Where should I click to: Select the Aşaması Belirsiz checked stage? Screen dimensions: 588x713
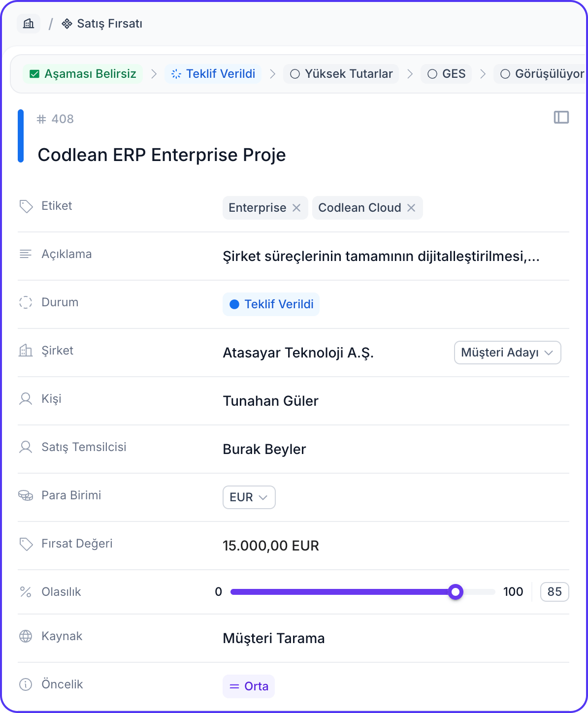83,74
